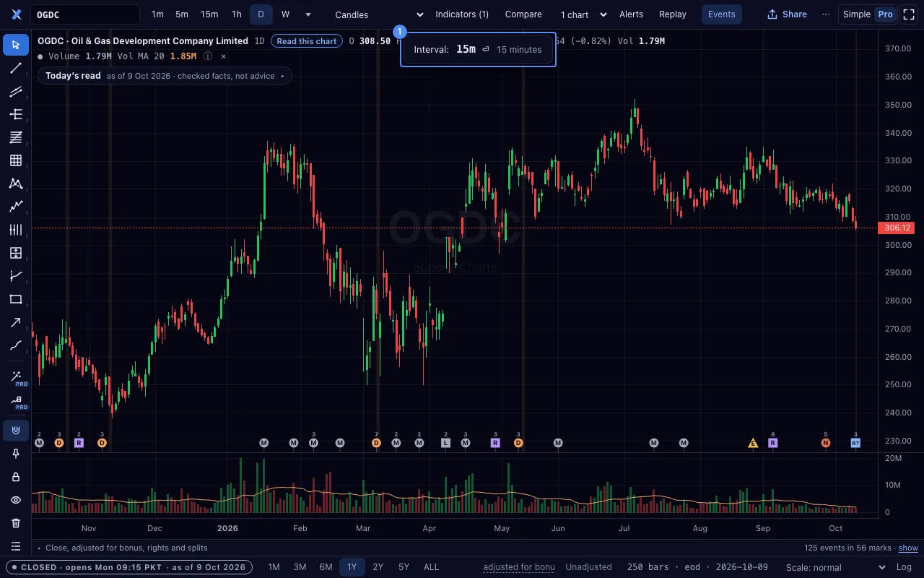Screen dimensions: 924x578
Task: Select the freehand curve brush tool
Action: [16, 345]
